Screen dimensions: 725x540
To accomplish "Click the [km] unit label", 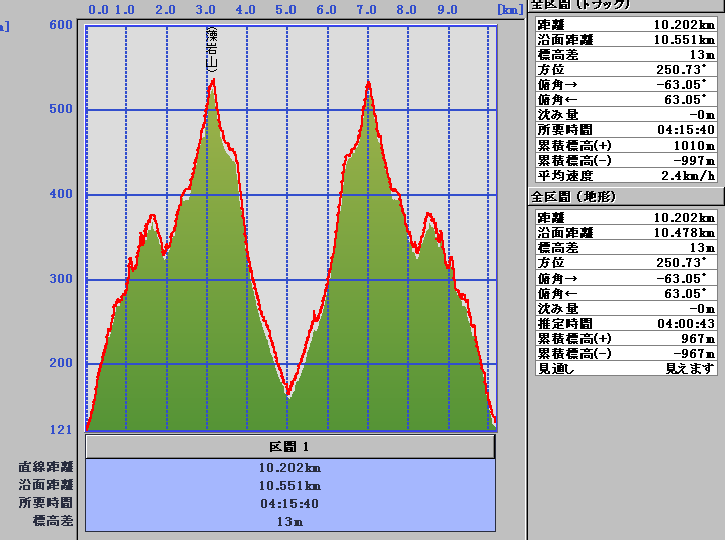I will [x=510, y=9].
